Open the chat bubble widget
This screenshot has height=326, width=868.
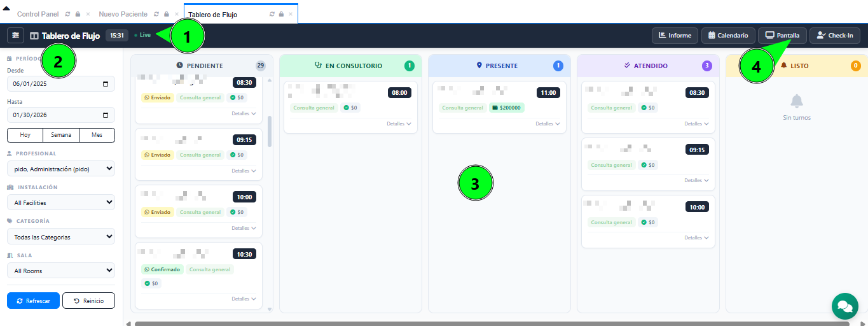845,306
